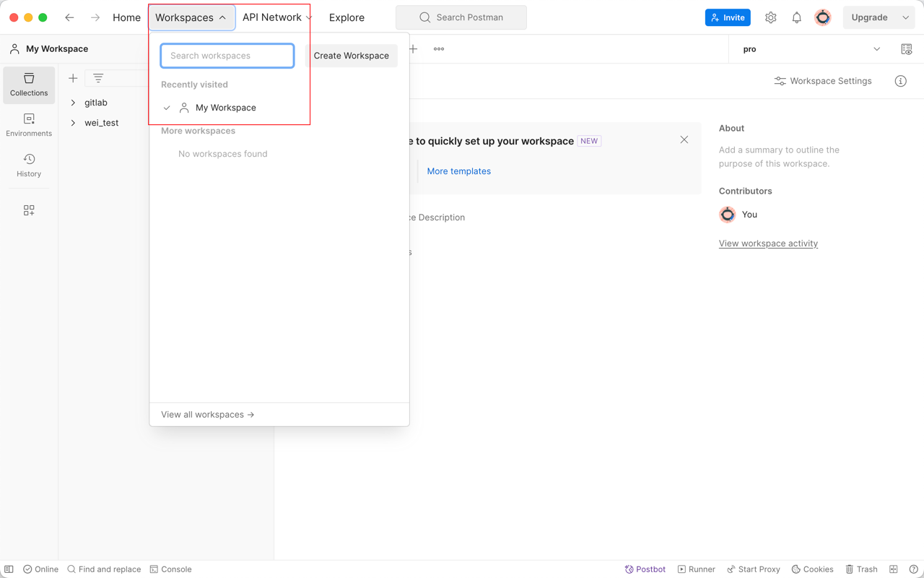Screen dimensions: 924x578
Task: Toggle the sidebar from status bar
Action: (x=9, y=569)
